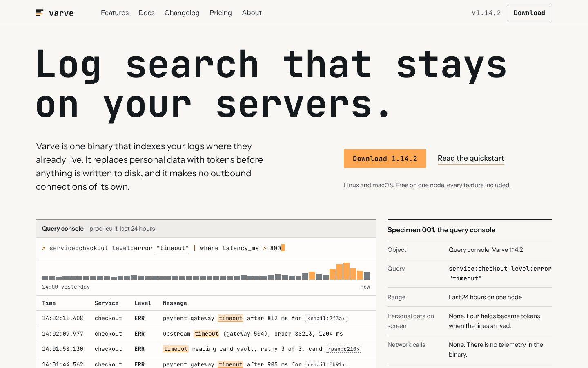Click into the query console input line
This screenshot has width=588, height=368.
click(x=206, y=248)
